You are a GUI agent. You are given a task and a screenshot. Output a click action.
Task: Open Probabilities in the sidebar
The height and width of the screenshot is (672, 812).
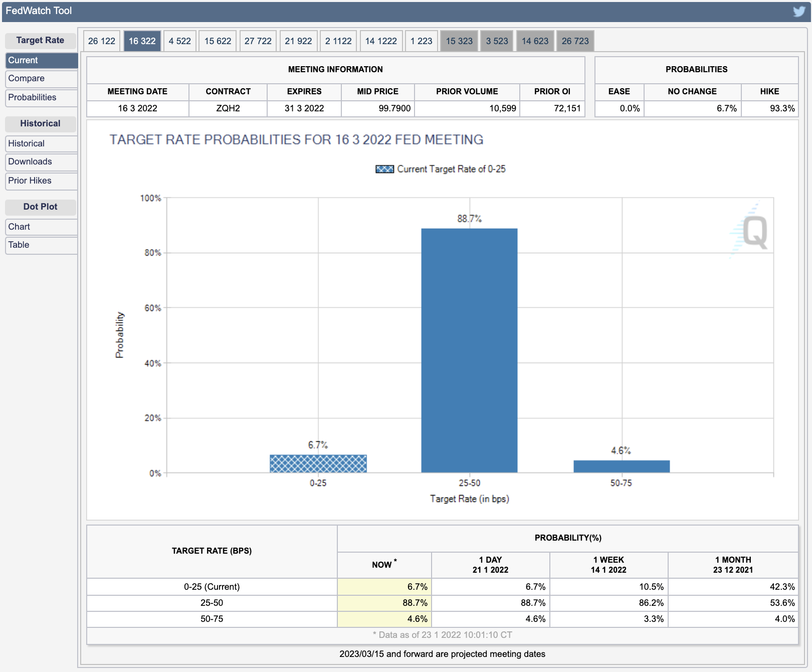tap(42, 98)
